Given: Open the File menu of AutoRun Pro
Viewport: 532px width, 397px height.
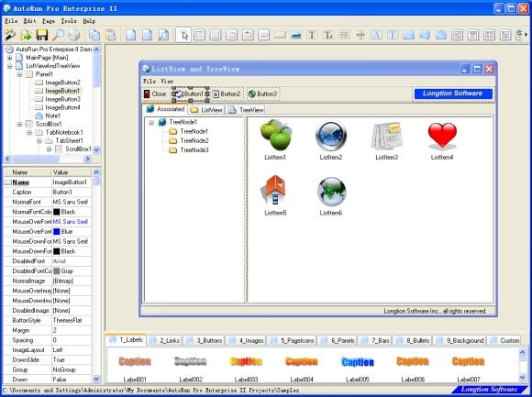Looking at the screenshot, I should (x=11, y=21).
